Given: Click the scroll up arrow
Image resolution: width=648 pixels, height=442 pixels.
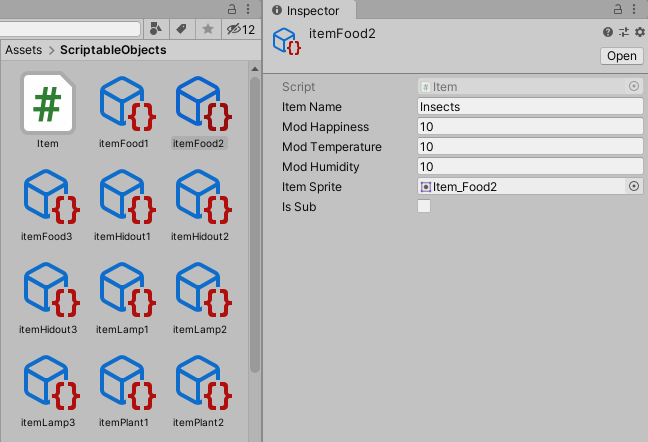Looking at the screenshot, I should tap(255, 69).
